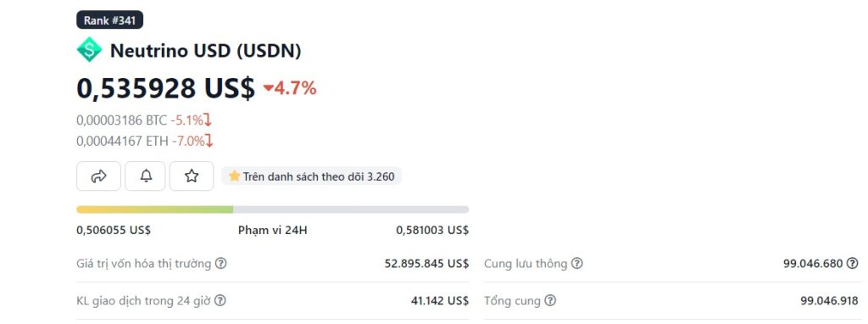Click the red 4.7% price change indicator
Screen dimensions: 868x324
tap(290, 87)
